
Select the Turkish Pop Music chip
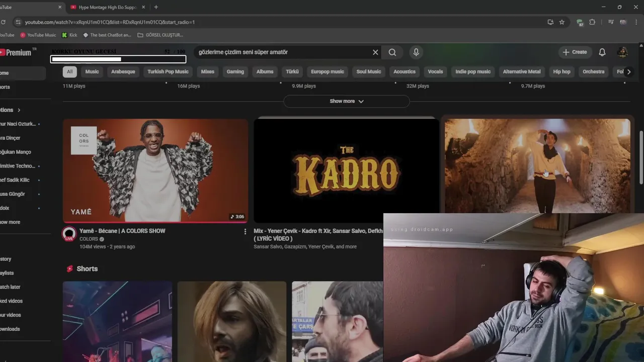tap(168, 72)
